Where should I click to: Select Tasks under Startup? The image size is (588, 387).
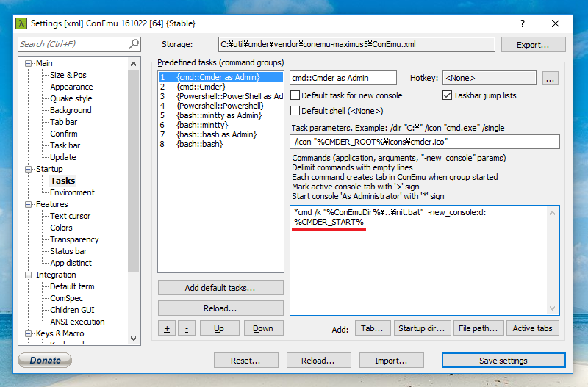(62, 181)
